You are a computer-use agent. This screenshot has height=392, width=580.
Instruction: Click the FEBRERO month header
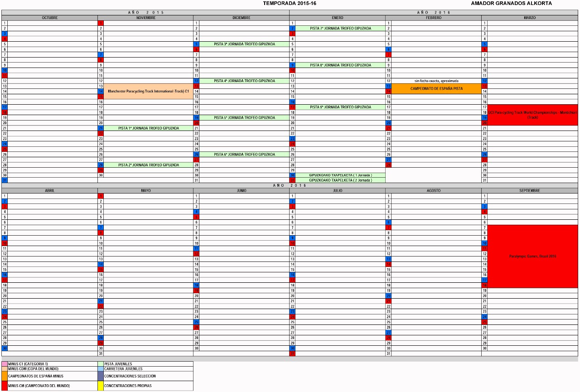click(x=434, y=18)
